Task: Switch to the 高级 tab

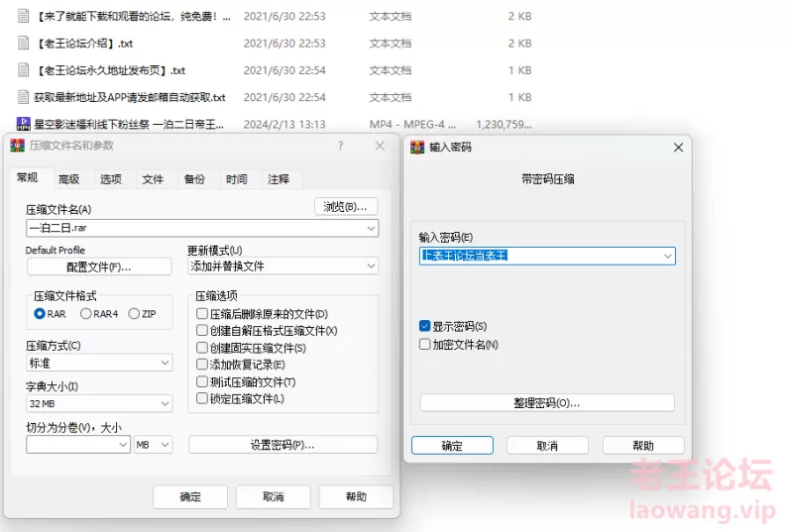Action: [68, 179]
